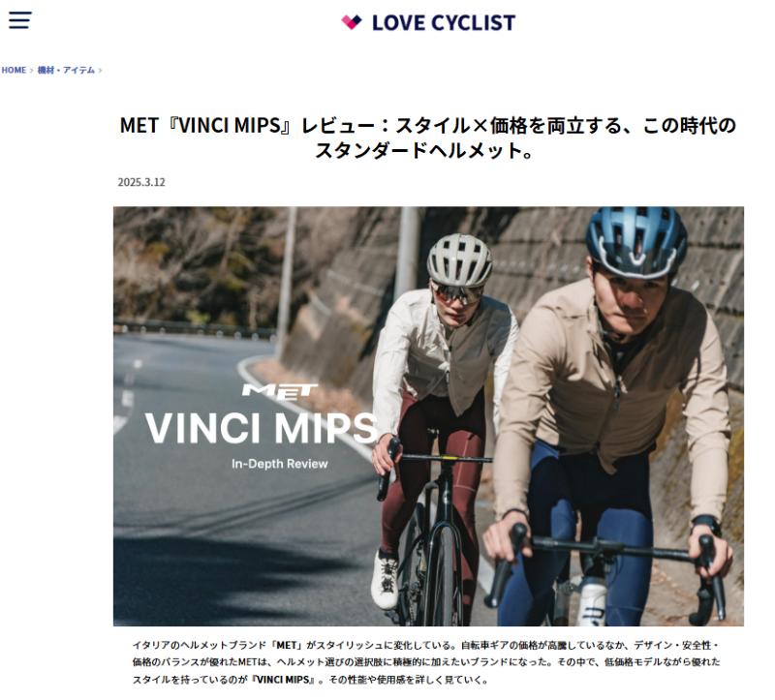The width and height of the screenshot is (775, 700).
Task: Open the 機材・アイテム breadcrumb category
Action: [66, 70]
